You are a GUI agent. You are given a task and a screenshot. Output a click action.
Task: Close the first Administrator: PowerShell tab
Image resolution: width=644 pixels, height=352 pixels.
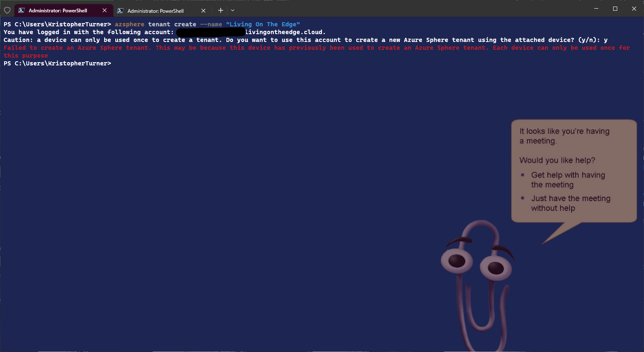coord(105,10)
